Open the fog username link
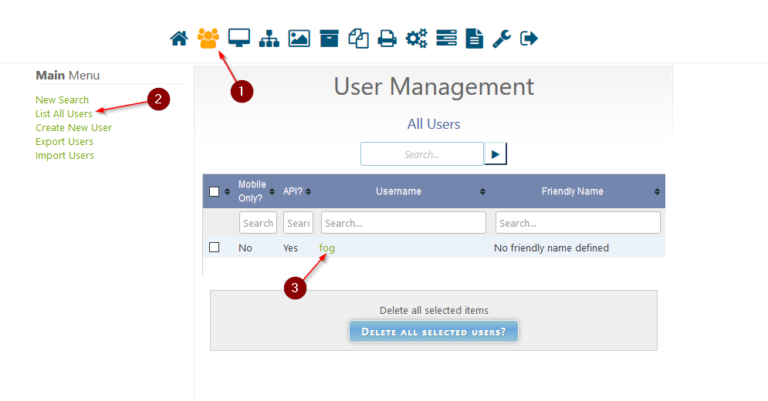Viewport: 768px width, 401px height. tap(327, 248)
